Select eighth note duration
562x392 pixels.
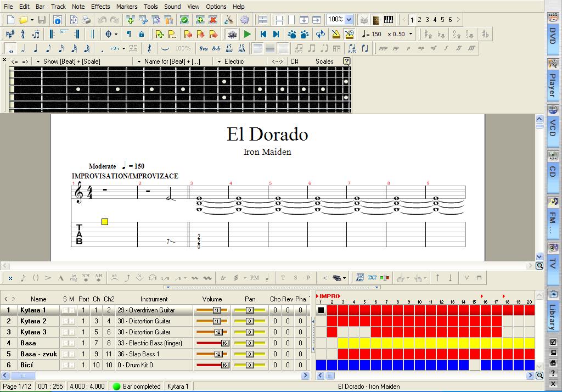[x=48, y=48]
